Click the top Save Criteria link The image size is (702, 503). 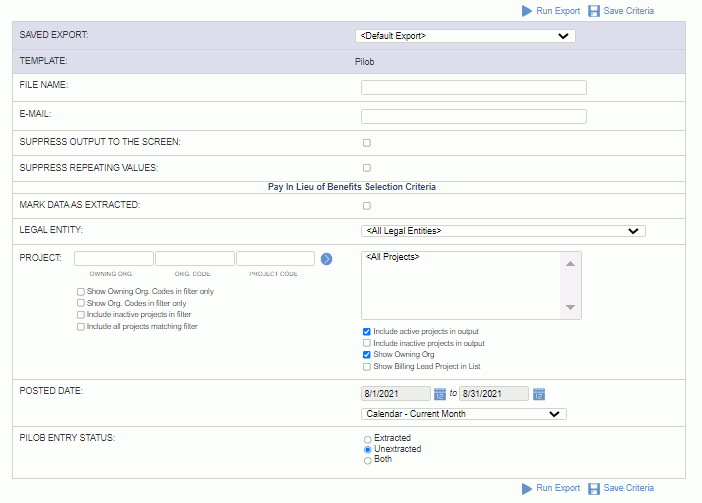pyautogui.click(x=629, y=11)
